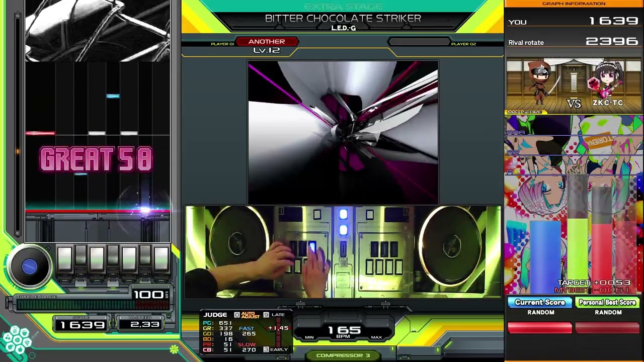Click the VS emblem between avatars
Image resolution: width=644 pixels, height=362 pixels.
click(x=574, y=103)
